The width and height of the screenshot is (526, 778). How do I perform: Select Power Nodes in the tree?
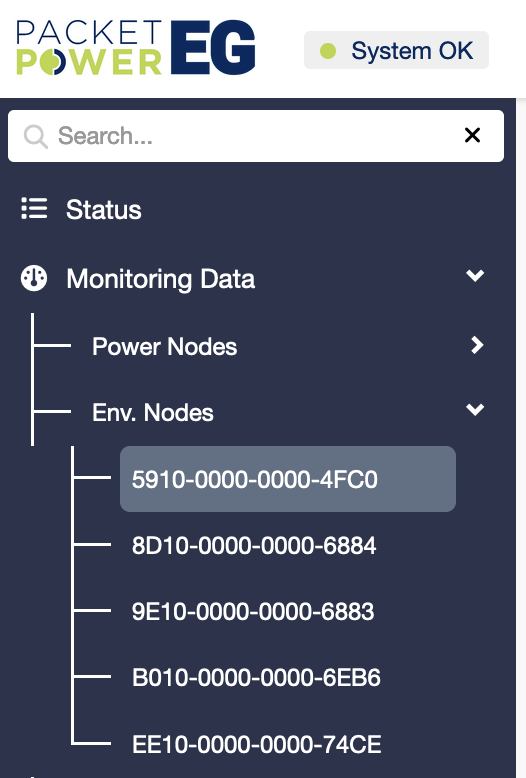tap(164, 346)
